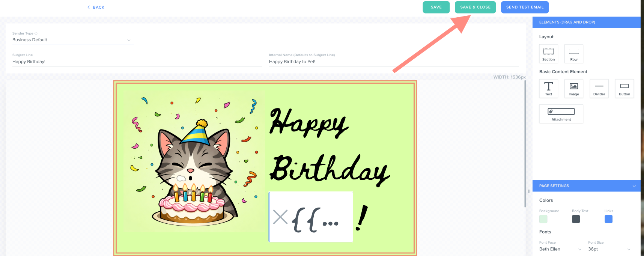This screenshot has width=644, height=256.
Task: Select the Row layout element
Action: tap(574, 54)
